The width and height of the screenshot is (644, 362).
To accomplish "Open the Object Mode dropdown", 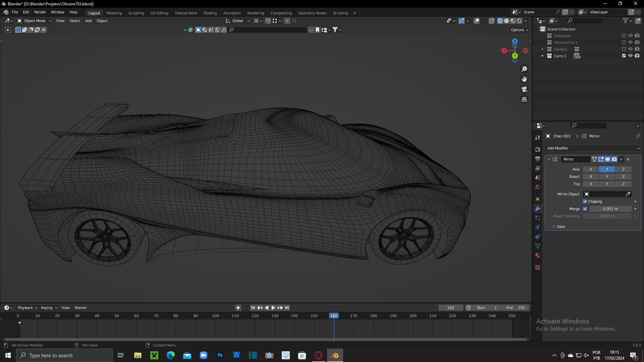I will pyautogui.click(x=34, y=21).
